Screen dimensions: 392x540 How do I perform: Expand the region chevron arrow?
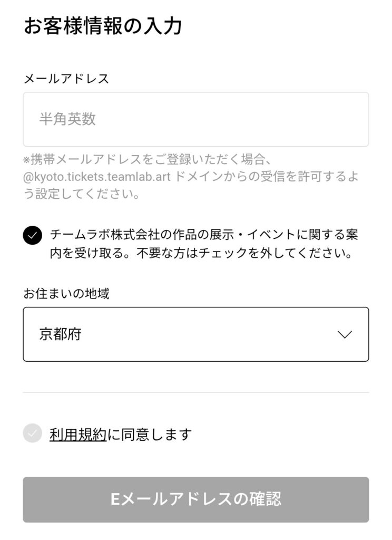[x=345, y=334]
